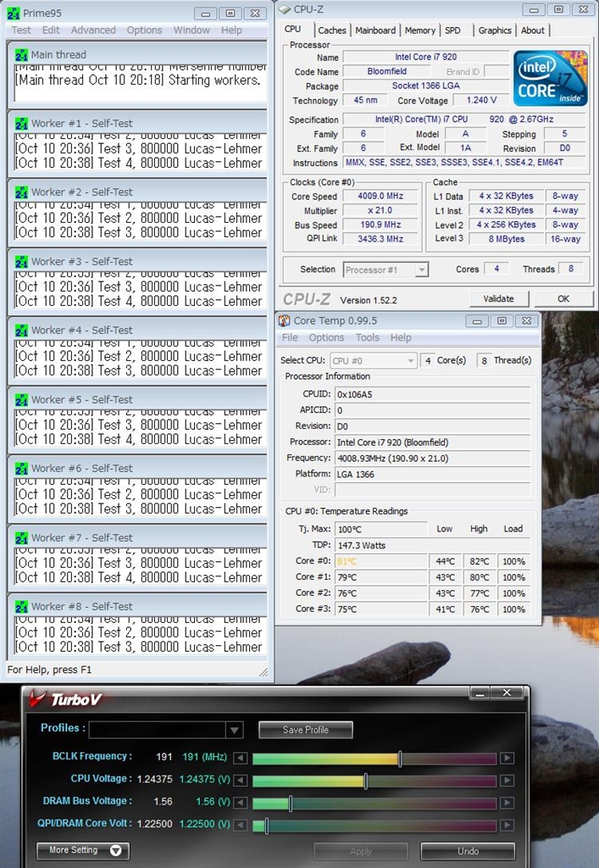Decrease CPU Voltage with left arrow

pos(240,781)
